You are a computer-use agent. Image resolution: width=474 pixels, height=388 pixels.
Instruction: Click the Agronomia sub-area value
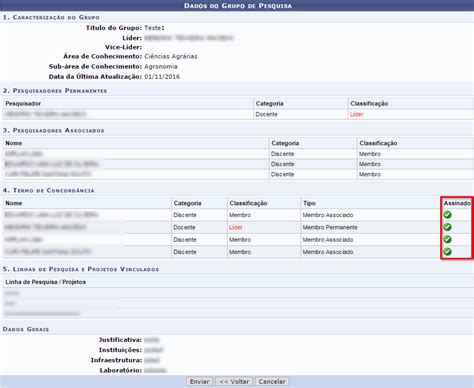pos(161,66)
